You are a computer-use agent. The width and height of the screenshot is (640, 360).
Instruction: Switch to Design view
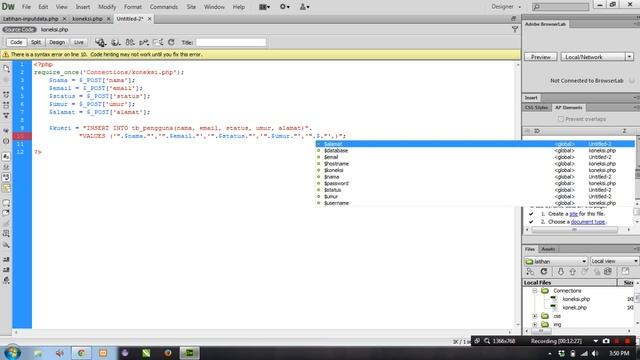(57, 42)
